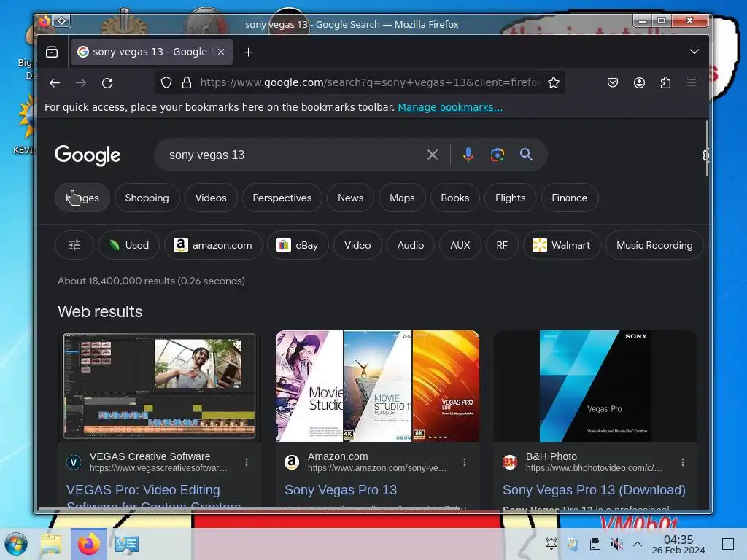Screen dimensions: 747x560
Task: Apply the Music Recording filter chip
Action: [654, 245]
